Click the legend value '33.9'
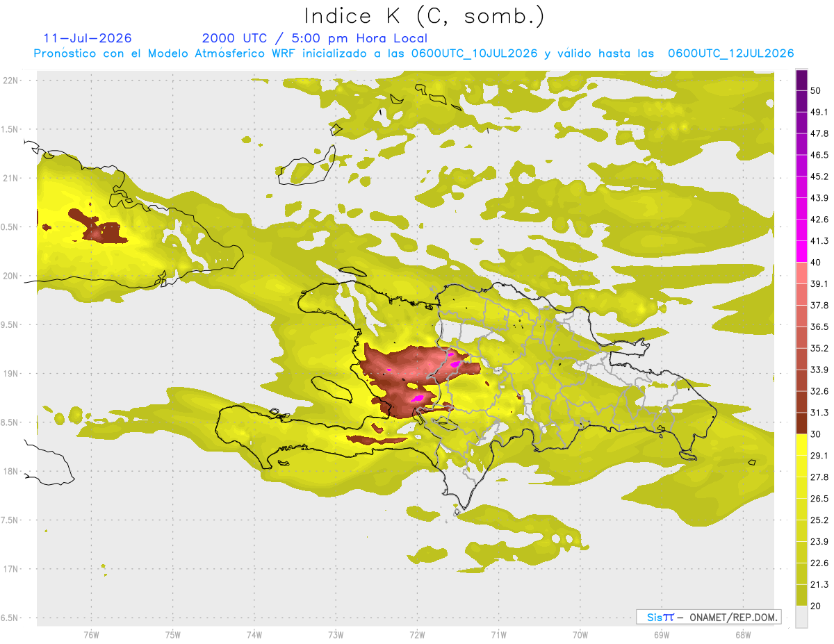This screenshot has height=644, width=834. [x=819, y=370]
